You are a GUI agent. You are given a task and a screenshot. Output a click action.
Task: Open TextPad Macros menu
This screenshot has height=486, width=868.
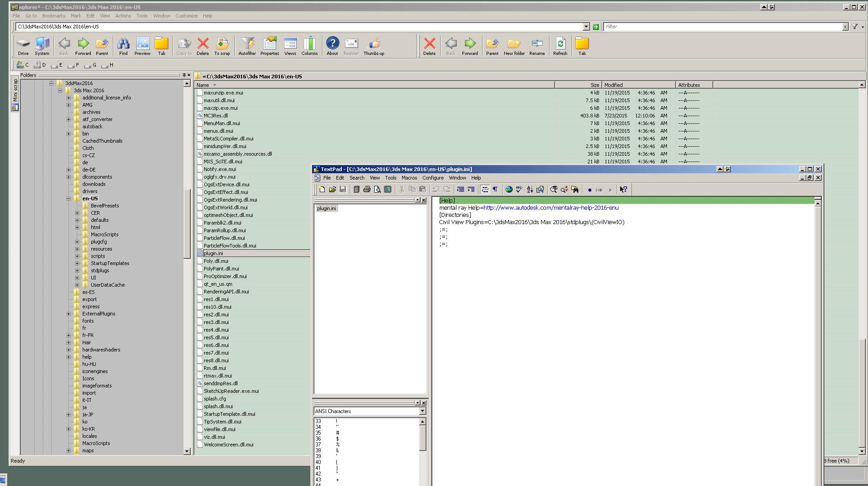[409, 178]
